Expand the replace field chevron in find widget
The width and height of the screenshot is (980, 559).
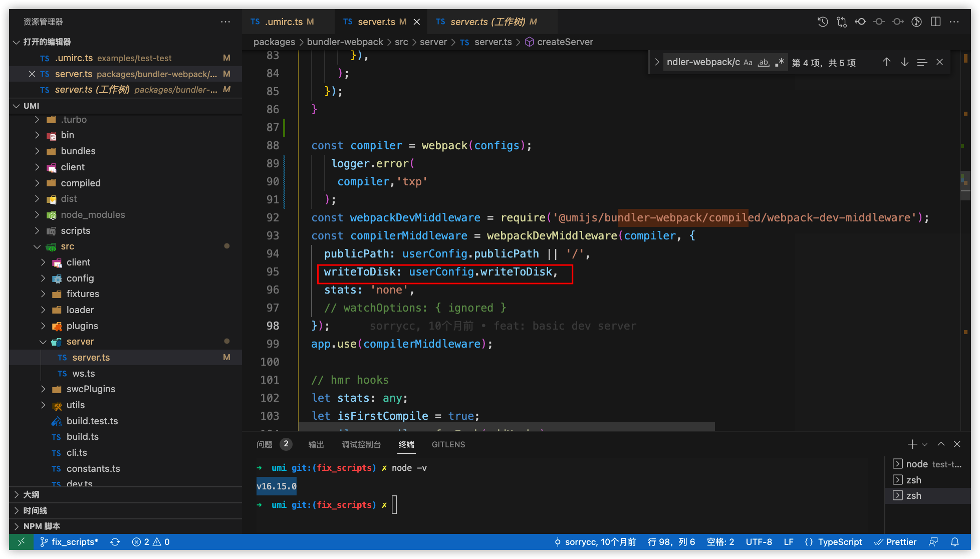coord(657,62)
